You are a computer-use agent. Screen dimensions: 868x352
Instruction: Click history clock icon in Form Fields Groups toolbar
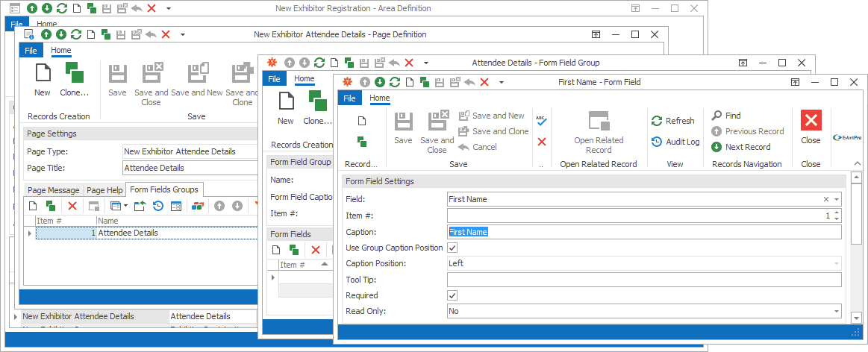tap(158, 206)
